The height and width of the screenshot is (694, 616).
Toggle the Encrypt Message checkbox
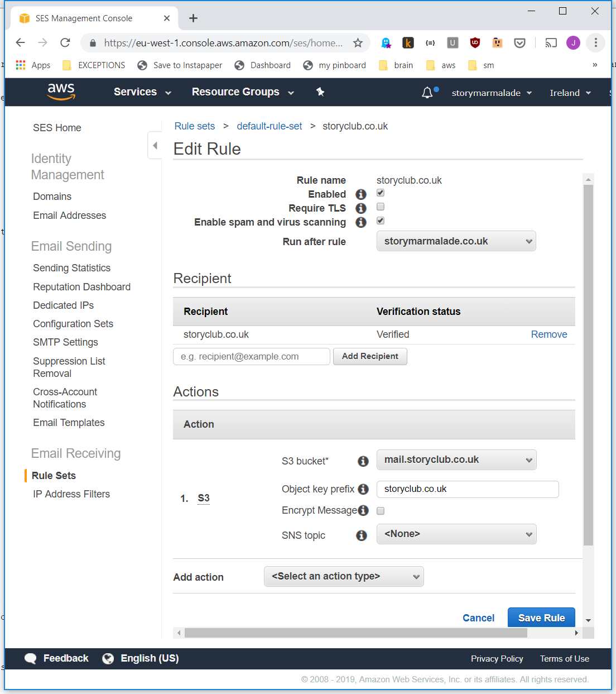click(x=381, y=511)
